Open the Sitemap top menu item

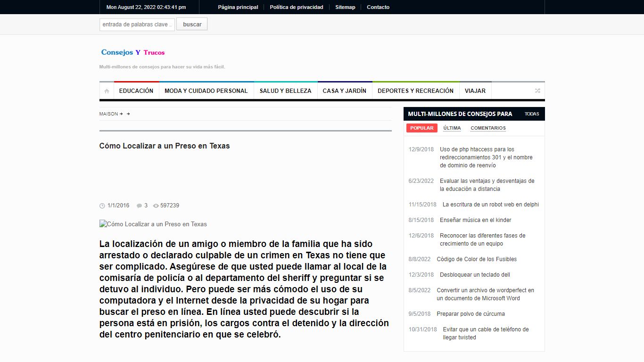click(x=345, y=7)
